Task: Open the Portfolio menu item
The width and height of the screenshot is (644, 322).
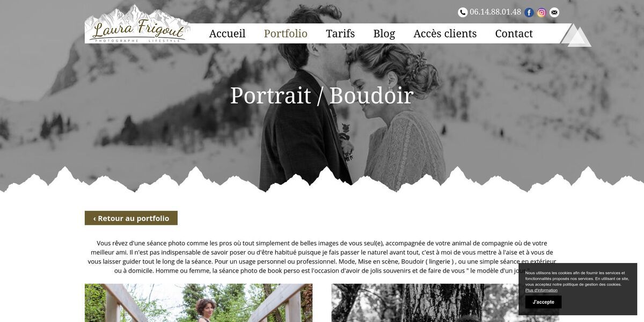Action: click(286, 33)
